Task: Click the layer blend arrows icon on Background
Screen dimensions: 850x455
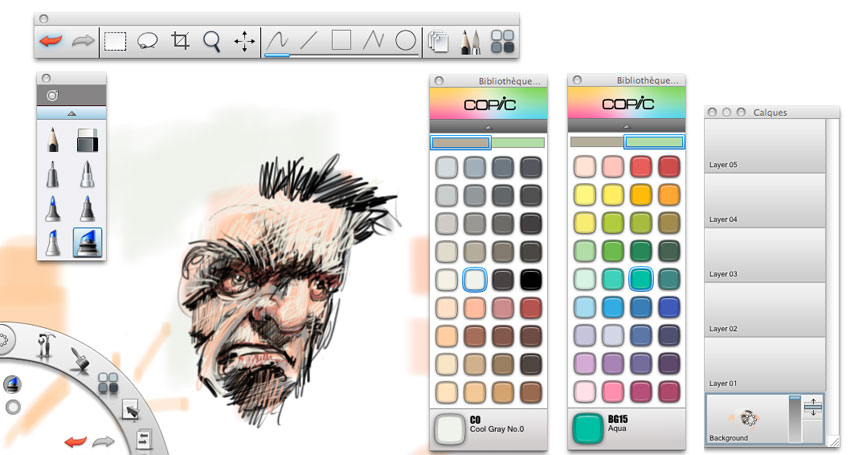Action: point(813,407)
